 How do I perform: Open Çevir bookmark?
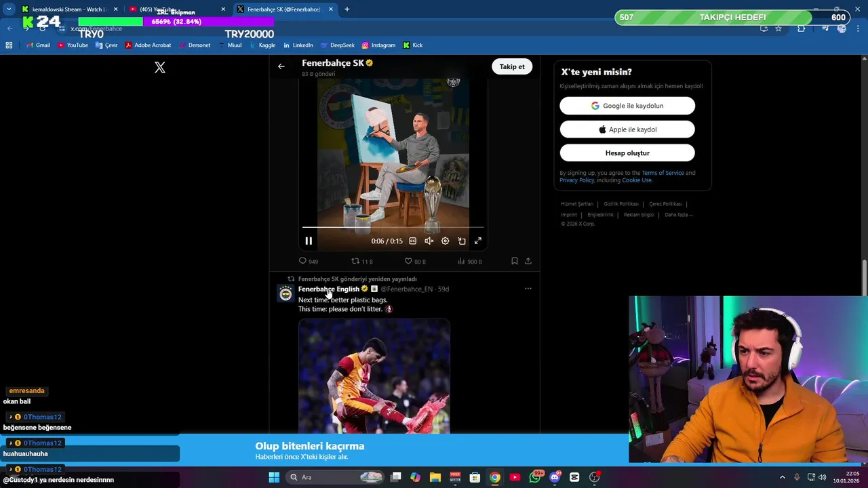(106, 45)
